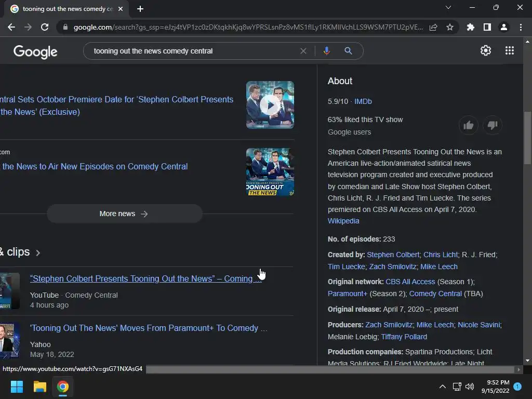Open the tab search dropdown chevron

pos(448,7)
